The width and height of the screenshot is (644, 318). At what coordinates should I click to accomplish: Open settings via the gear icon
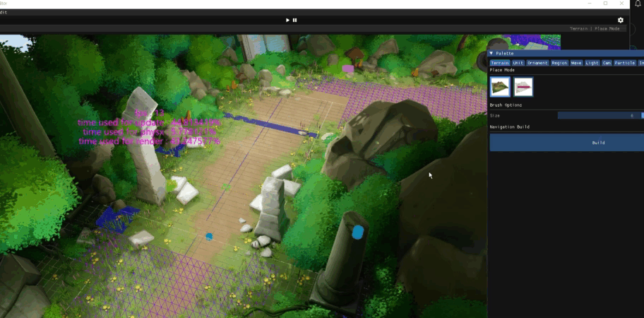[621, 20]
